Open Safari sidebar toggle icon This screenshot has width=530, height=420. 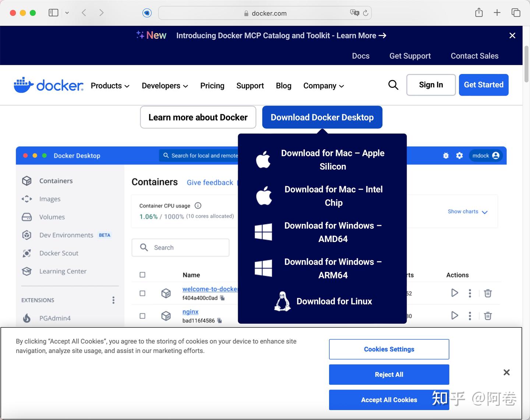(x=53, y=13)
